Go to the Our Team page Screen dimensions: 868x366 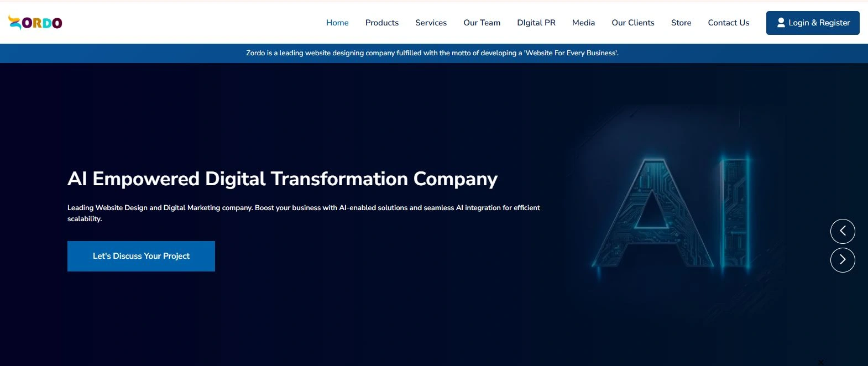click(x=482, y=23)
